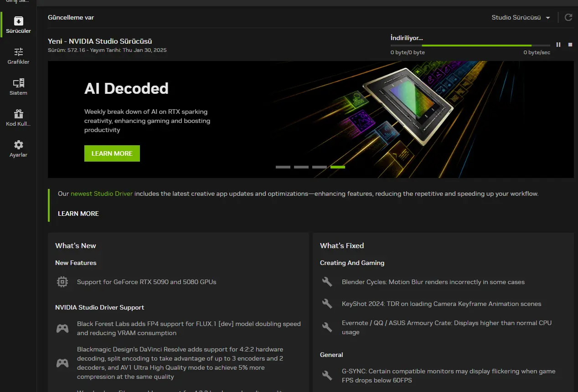Select the third banner carousel indicator

[x=320, y=167]
